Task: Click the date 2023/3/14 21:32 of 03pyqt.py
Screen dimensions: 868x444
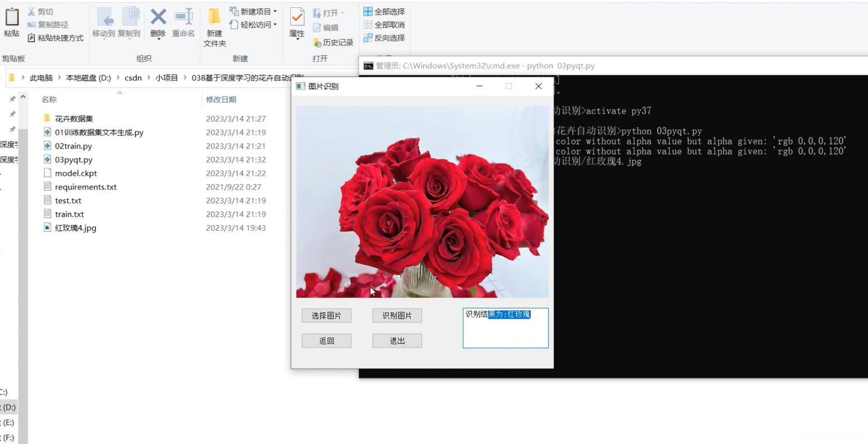Action: [236, 159]
